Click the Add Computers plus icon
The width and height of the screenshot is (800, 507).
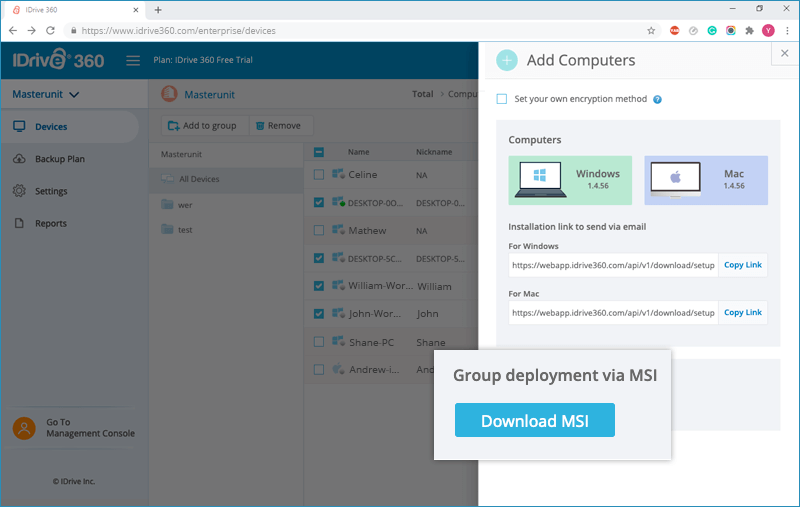tap(507, 60)
